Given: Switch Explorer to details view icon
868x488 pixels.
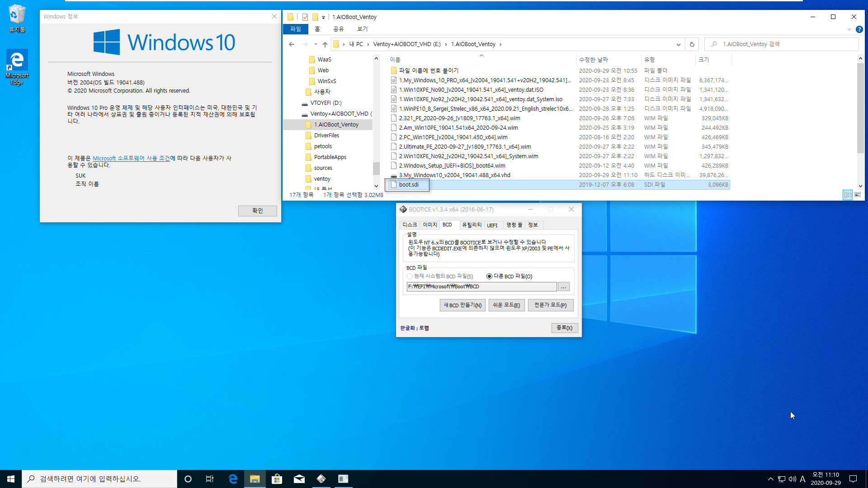Looking at the screenshot, I should pyautogui.click(x=848, y=195).
